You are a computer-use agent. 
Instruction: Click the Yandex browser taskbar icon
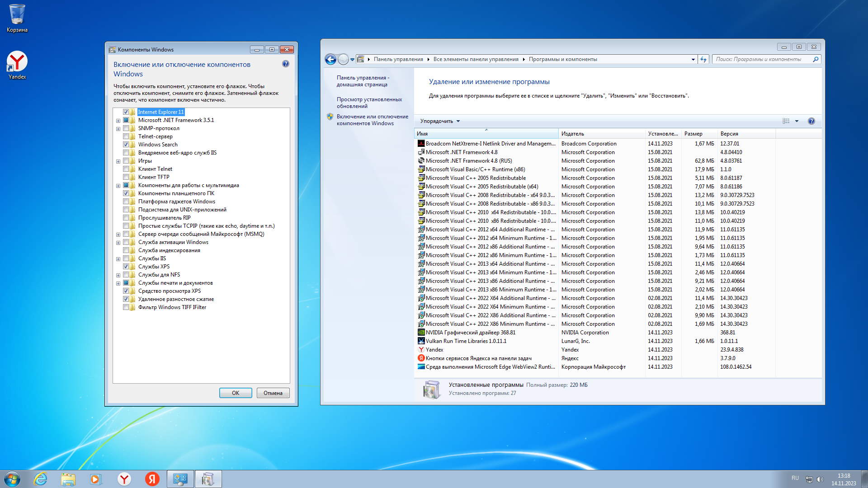tap(124, 479)
